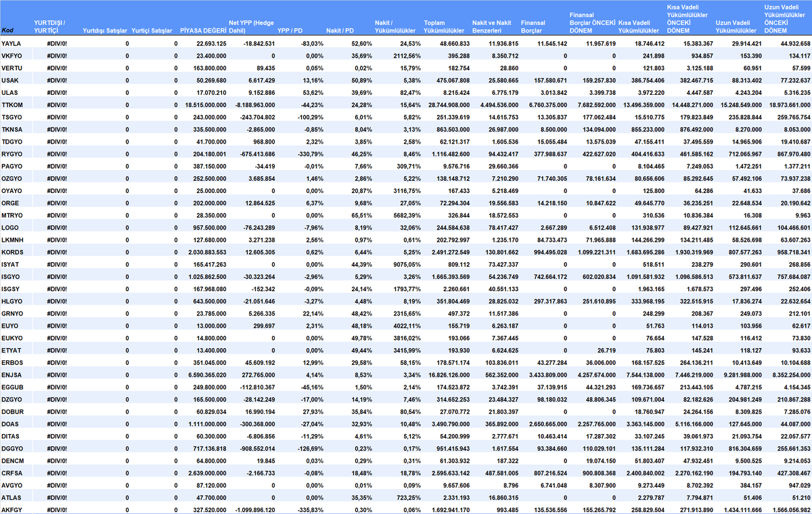Select the Finansal Borçlar ÖNCEKİ DÖNEM header

[593, 22]
